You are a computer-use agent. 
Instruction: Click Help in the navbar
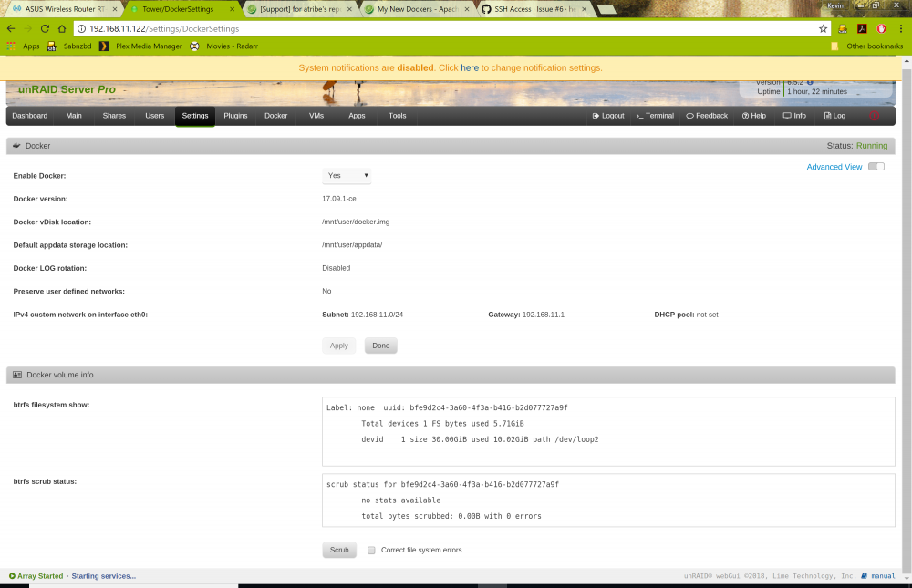point(754,116)
